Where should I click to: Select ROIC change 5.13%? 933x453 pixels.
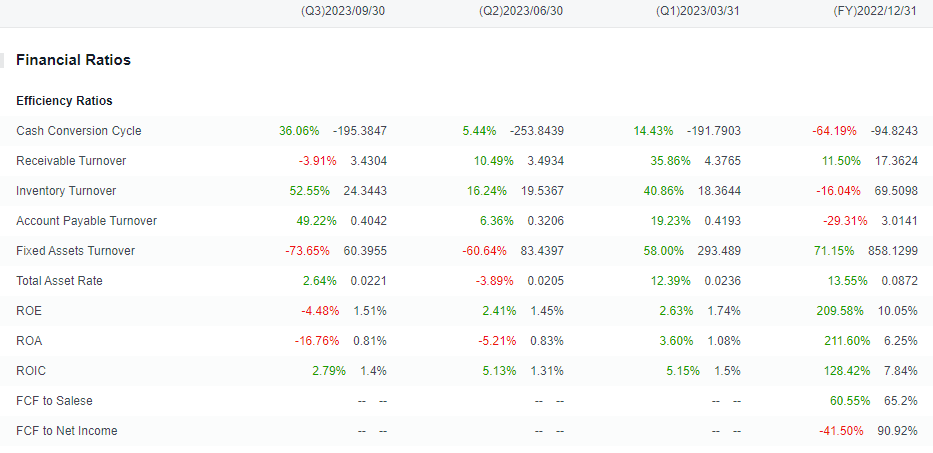click(499, 371)
